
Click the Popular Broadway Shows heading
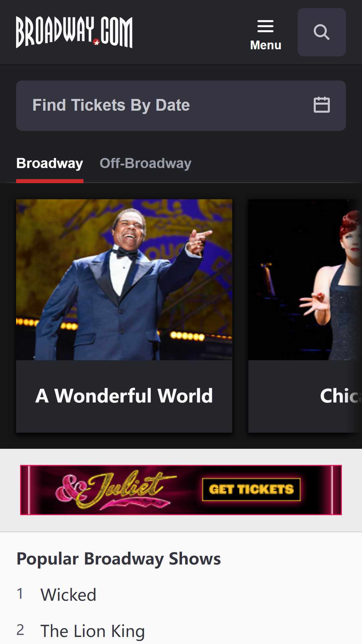click(119, 559)
